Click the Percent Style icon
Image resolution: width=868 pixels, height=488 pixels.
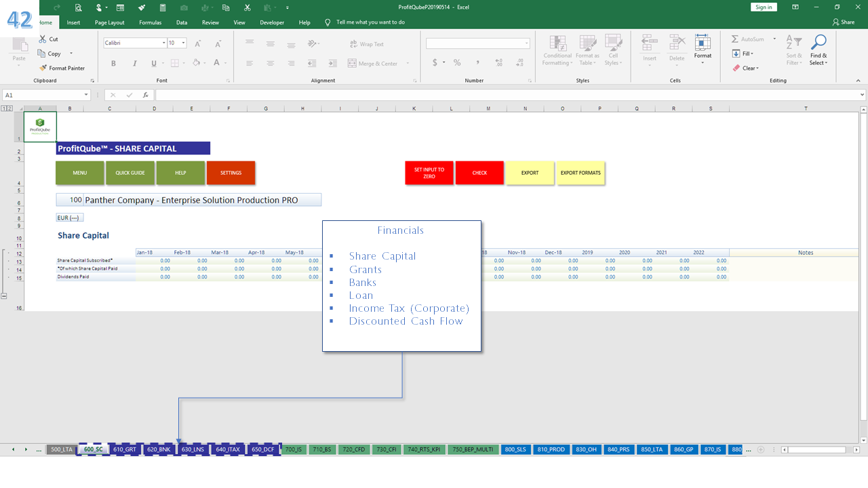tap(457, 62)
